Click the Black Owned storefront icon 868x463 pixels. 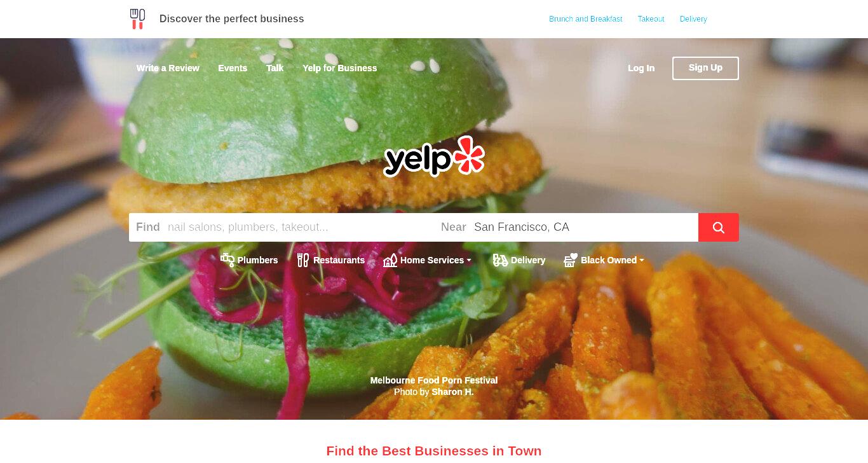pyautogui.click(x=571, y=260)
